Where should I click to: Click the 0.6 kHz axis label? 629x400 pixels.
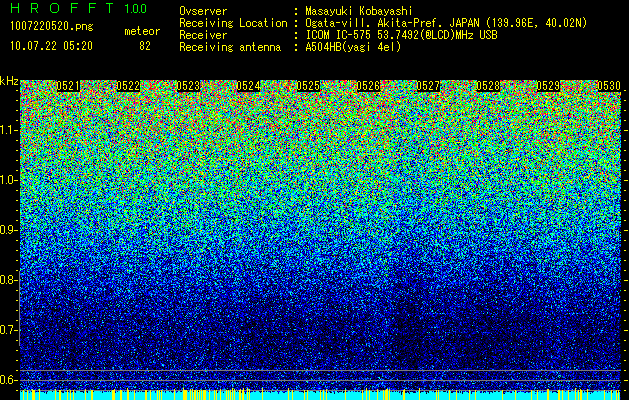[x=8, y=380]
